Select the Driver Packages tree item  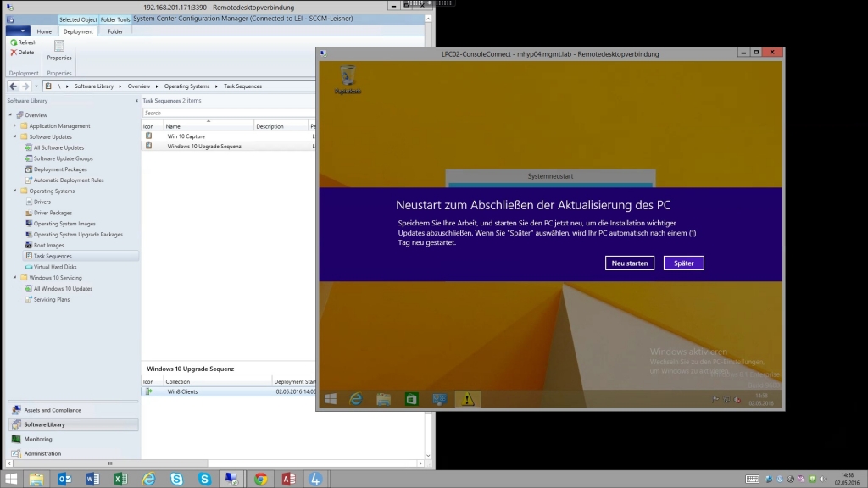tap(53, 213)
